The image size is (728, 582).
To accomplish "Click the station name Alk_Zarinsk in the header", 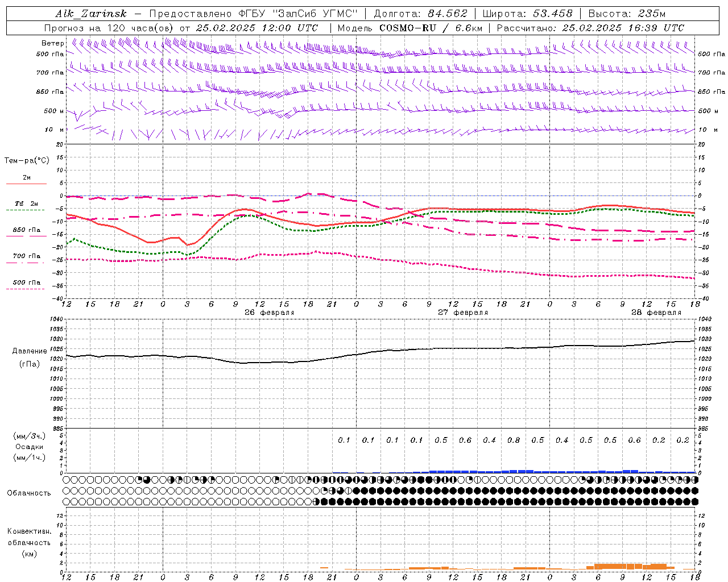I will 91,14.
